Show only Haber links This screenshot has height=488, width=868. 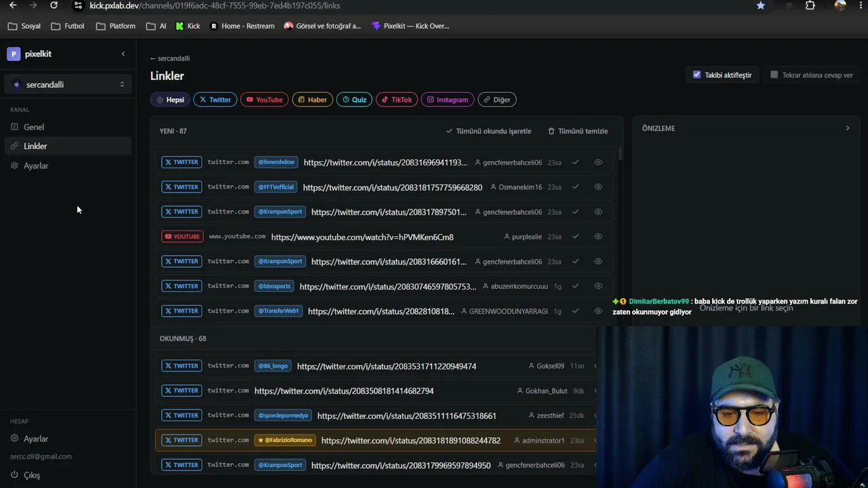tap(313, 100)
